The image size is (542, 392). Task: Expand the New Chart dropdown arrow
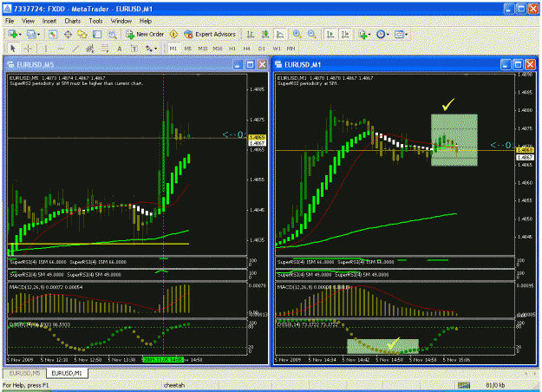point(20,34)
